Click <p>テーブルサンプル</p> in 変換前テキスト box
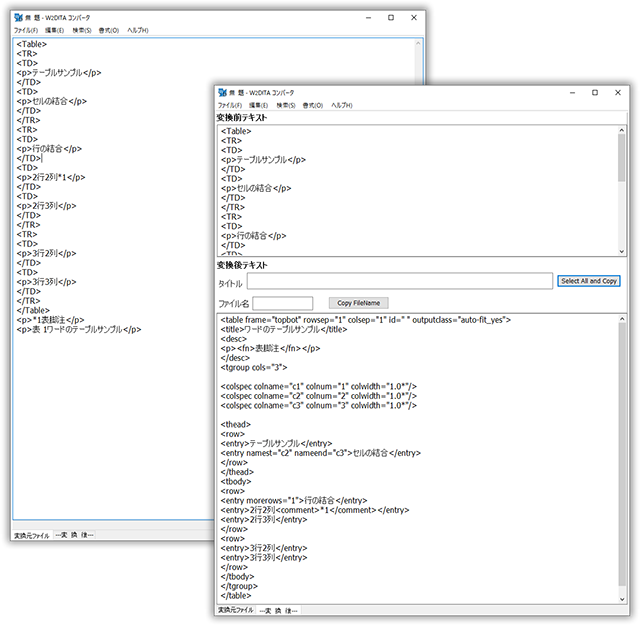This screenshot has width=640, height=626. pyautogui.click(x=263, y=160)
